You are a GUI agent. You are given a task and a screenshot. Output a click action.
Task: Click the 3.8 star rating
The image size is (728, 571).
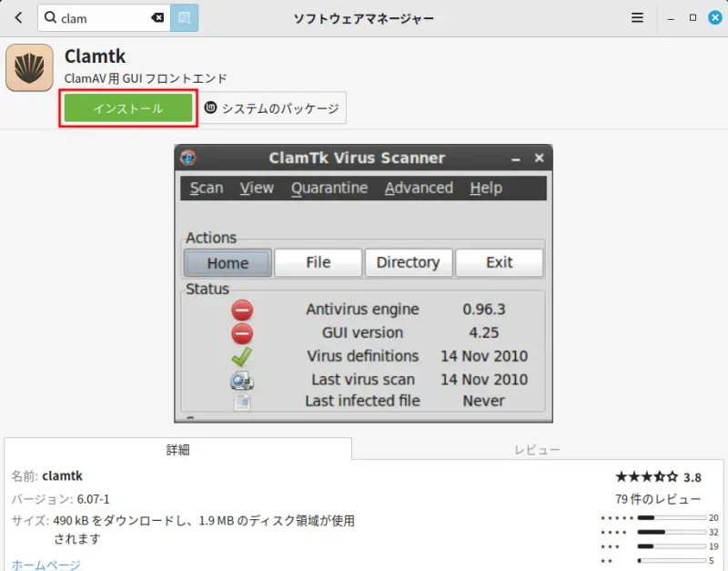658,477
